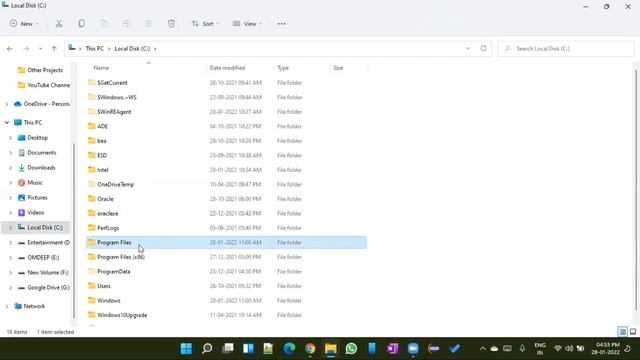Open the Windows Start menu
This screenshot has height=360, width=640.
[186, 348]
